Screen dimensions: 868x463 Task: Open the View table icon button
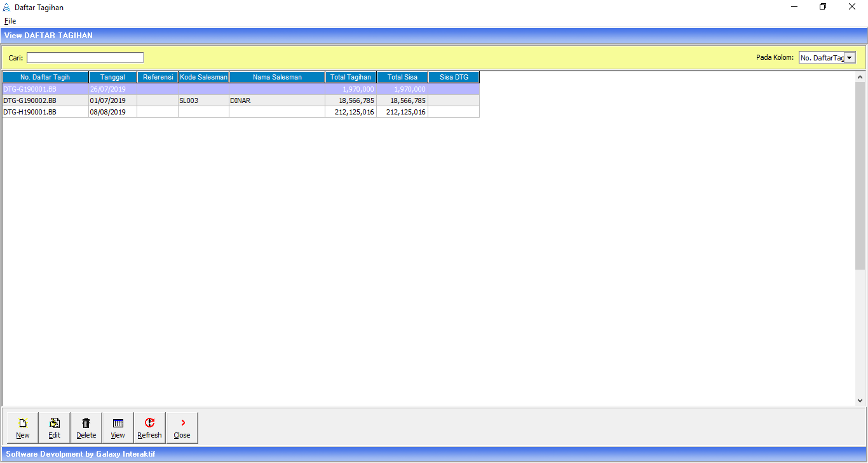tap(118, 427)
